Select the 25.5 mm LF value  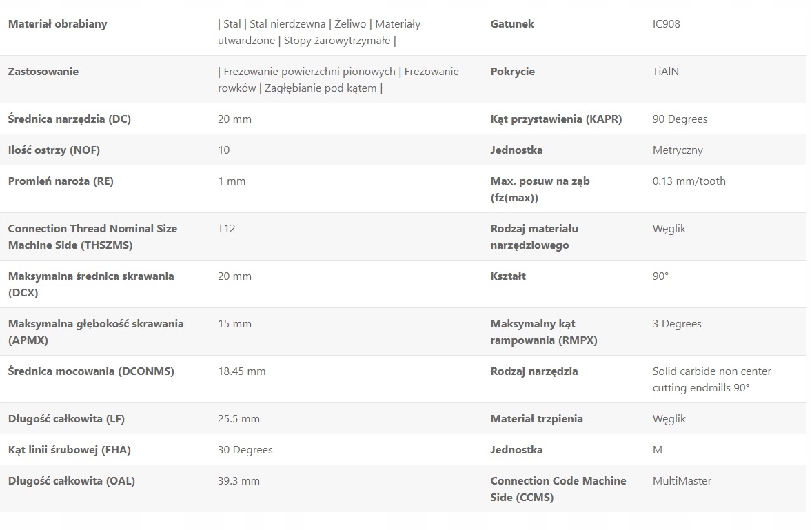click(x=238, y=419)
